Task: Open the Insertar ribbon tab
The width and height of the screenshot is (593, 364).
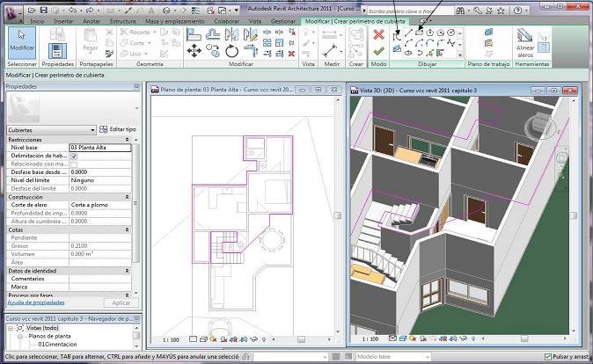Action: click(63, 19)
